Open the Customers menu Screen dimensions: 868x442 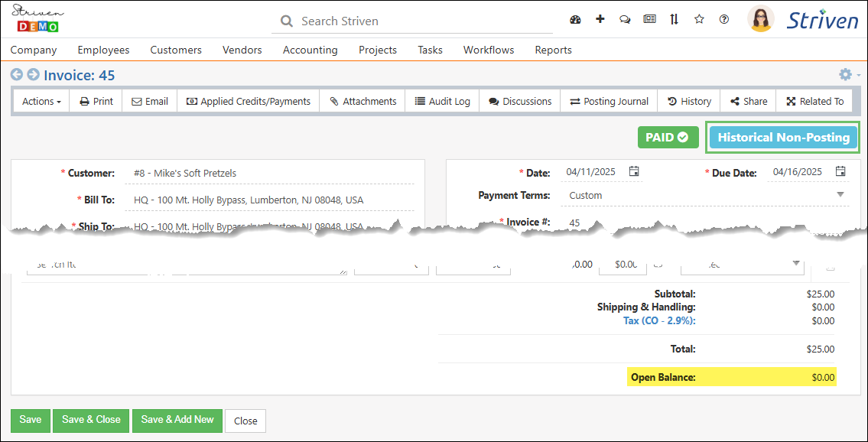[176, 50]
